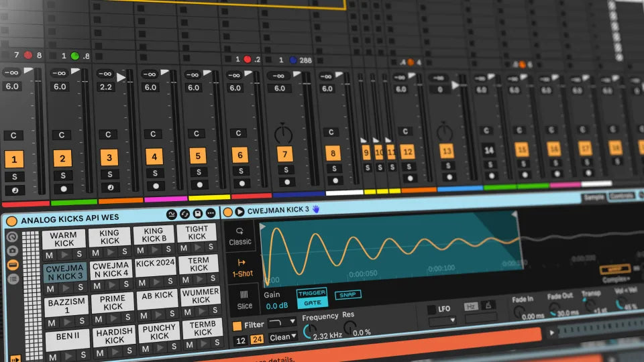This screenshot has height=362, width=644.
Task: Switch LFO rate to Hz
Action: pyautogui.click(x=471, y=306)
